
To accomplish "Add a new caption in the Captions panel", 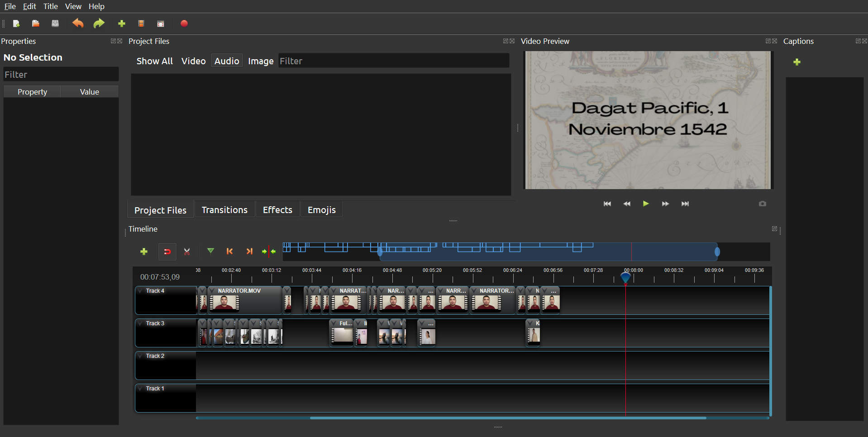I will (x=797, y=62).
